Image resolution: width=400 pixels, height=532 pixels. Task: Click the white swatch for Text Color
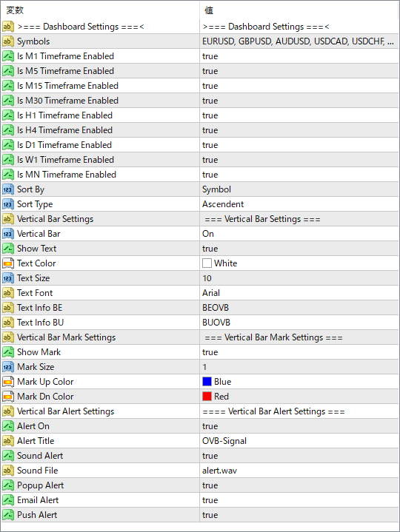point(207,263)
